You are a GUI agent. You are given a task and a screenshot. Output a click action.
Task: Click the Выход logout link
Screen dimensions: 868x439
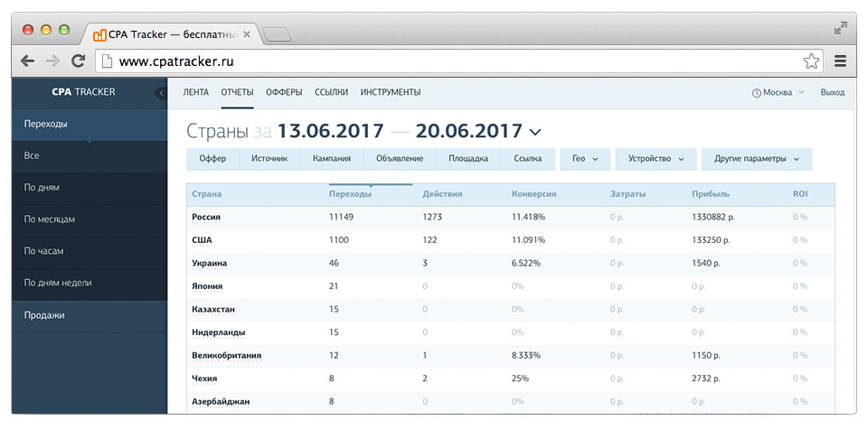(832, 92)
